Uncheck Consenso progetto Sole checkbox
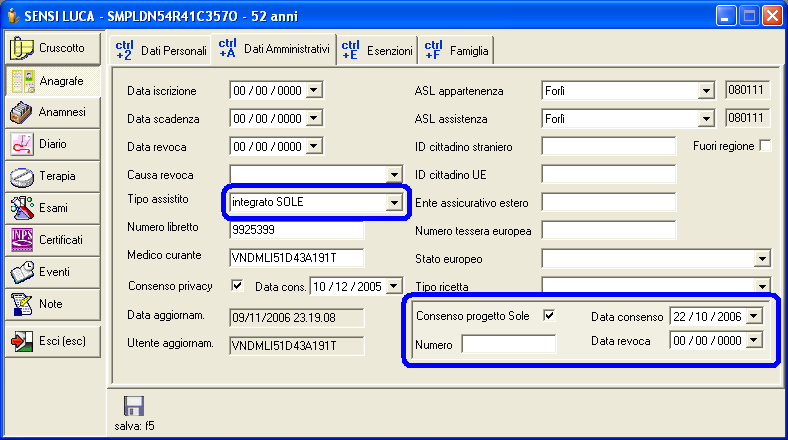The image size is (788, 440). 548,316
